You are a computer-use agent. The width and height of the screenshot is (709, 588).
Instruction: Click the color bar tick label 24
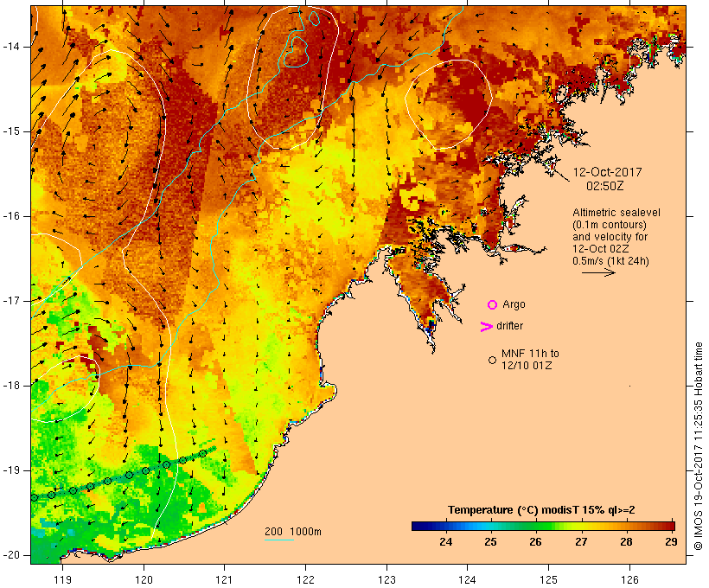445,541
